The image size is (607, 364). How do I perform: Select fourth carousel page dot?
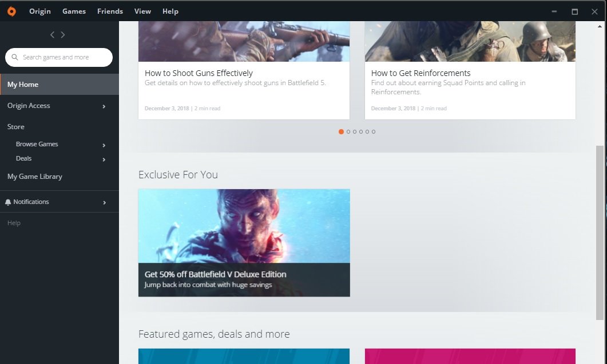(361, 131)
